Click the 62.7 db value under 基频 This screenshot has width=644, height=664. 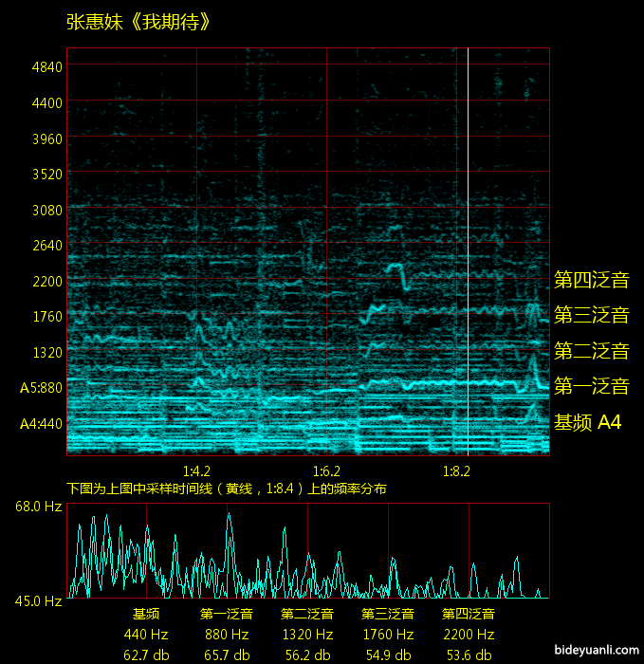point(146,655)
